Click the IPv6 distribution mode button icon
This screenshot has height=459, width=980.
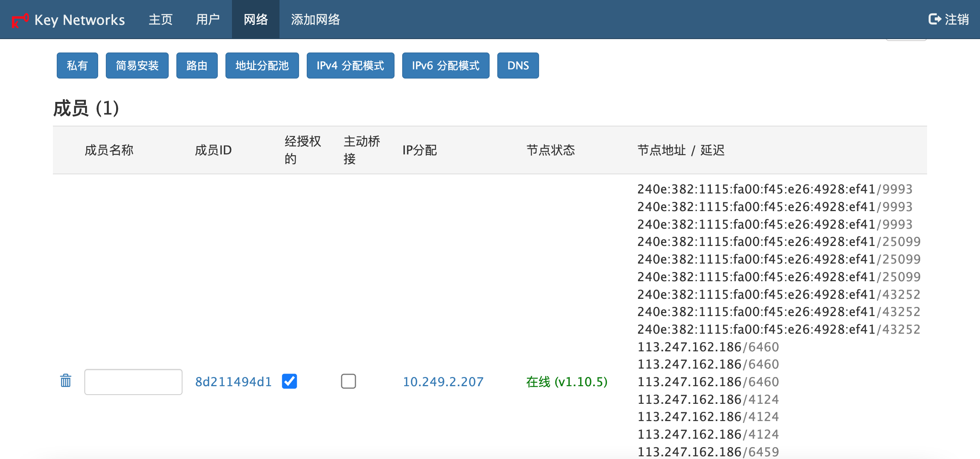(447, 66)
